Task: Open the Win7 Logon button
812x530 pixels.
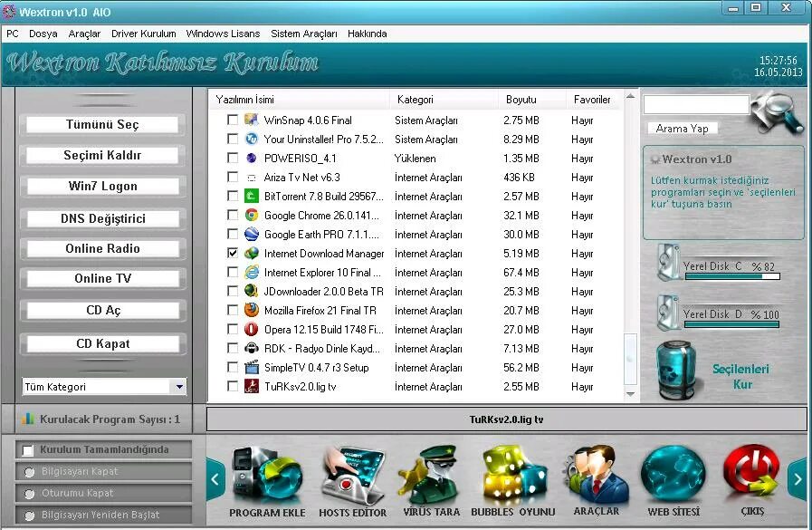Action: (102, 186)
